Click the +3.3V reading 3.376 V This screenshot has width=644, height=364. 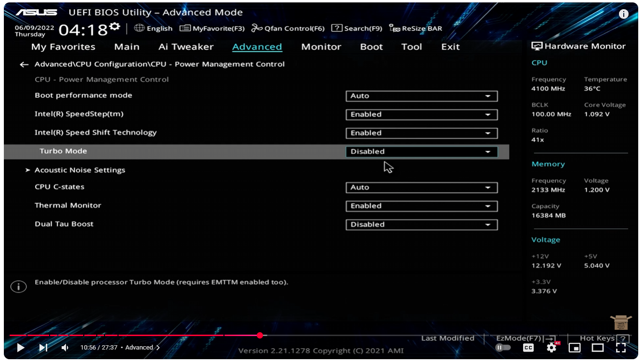coord(544,291)
